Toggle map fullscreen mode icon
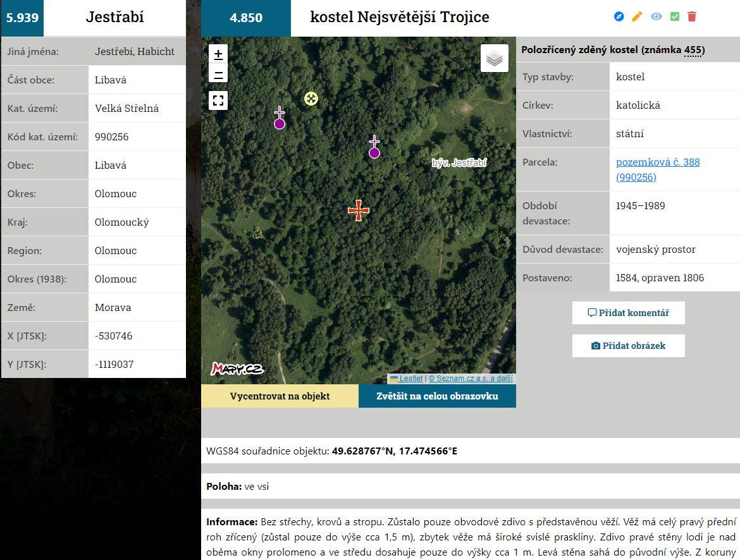The width and height of the screenshot is (740, 560). (x=218, y=100)
